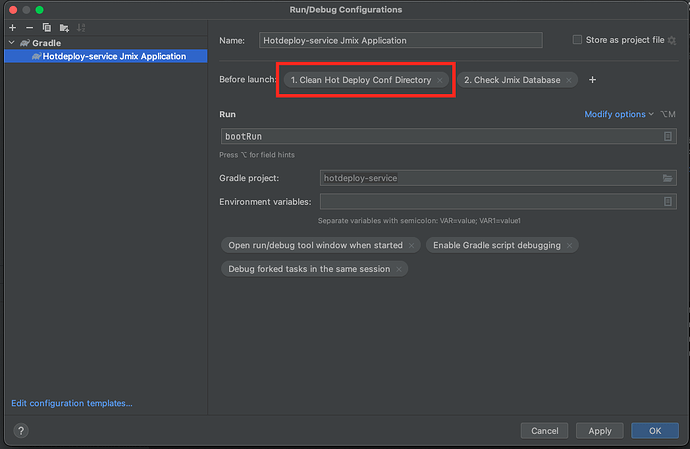Viewport: 690px width, 449px height.
Task: Copy the selected configuration
Action: tap(47, 28)
